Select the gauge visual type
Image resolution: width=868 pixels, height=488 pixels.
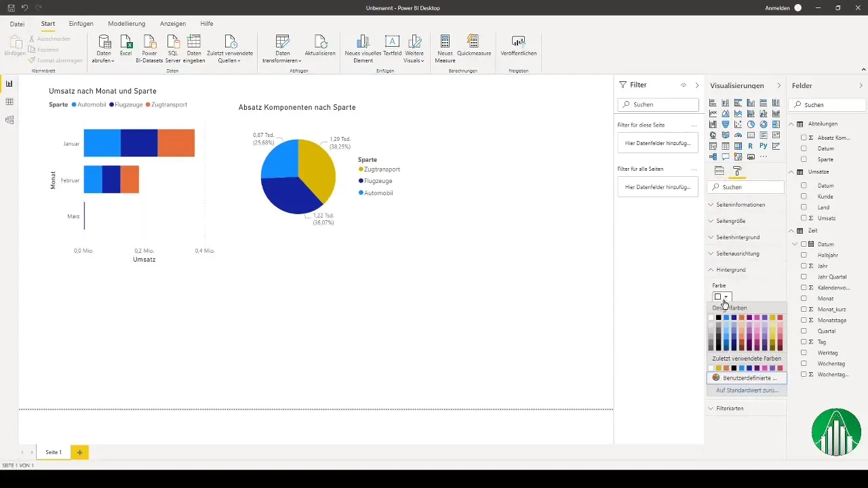pos(738,135)
